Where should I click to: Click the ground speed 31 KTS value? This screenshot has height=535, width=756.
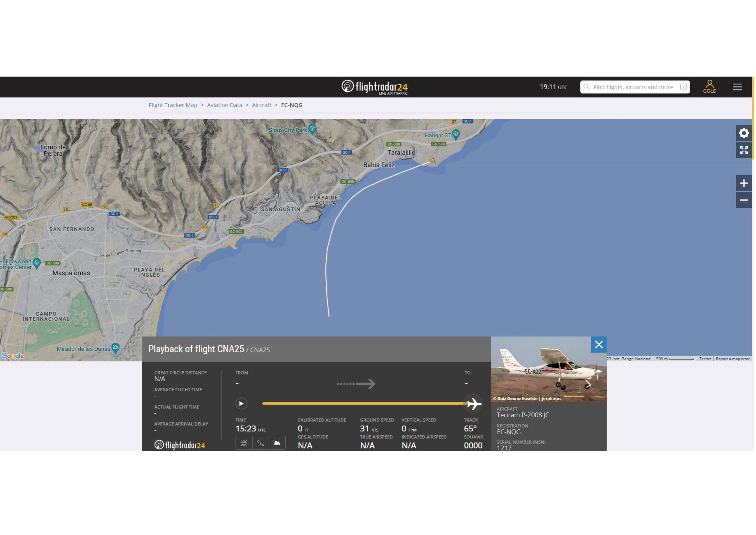click(x=369, y=429)
